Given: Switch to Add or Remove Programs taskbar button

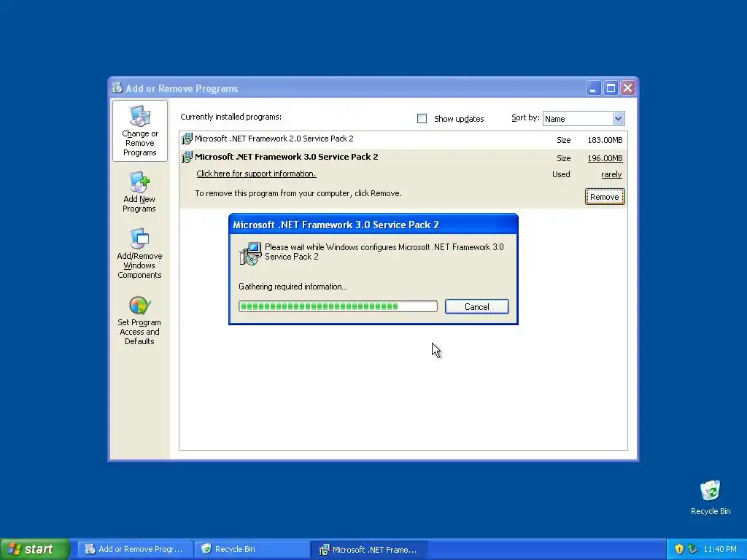Looking at the screenshot, I should (135, 549).
